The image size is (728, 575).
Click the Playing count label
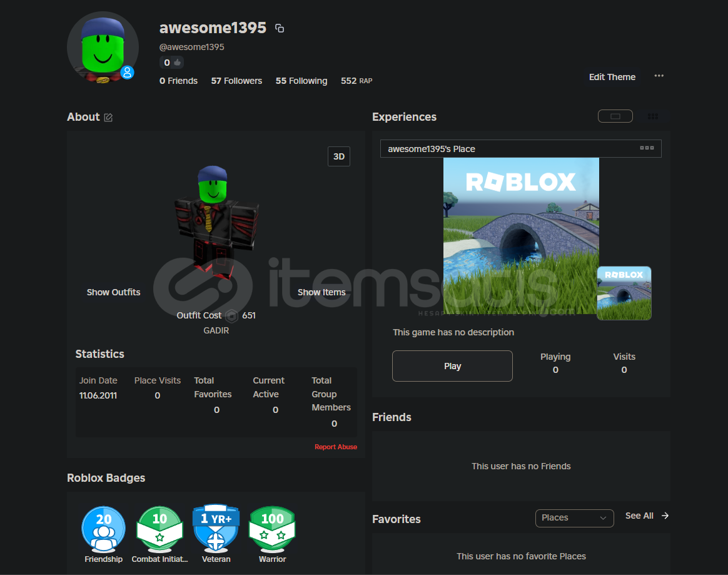pyautogui.click(x=555, y=357)
